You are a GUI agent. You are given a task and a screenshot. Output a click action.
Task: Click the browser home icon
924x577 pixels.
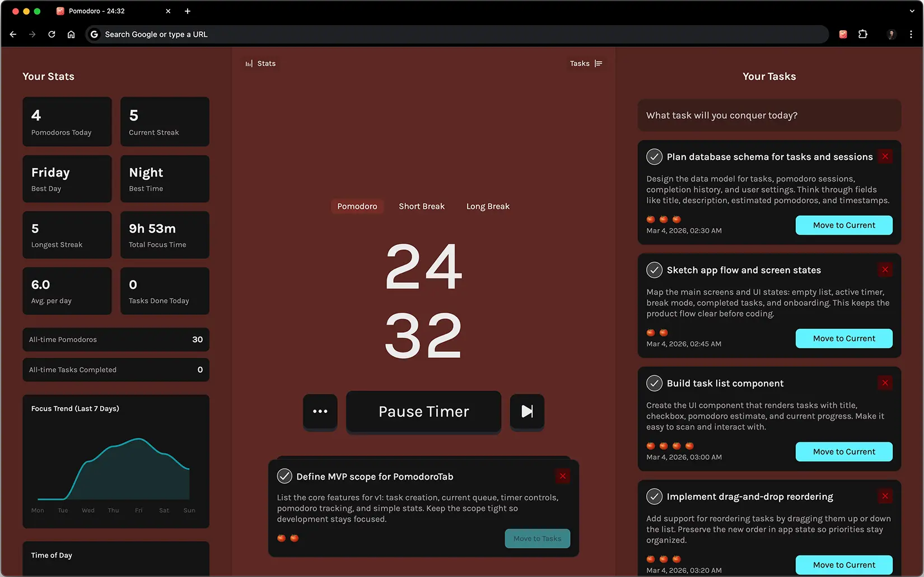[71, 34]
